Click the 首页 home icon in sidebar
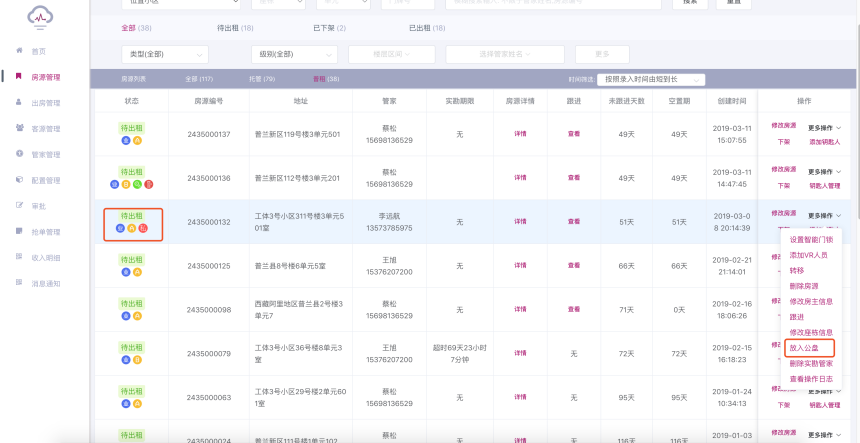860x443 pixels. click(x=19, y=50)
